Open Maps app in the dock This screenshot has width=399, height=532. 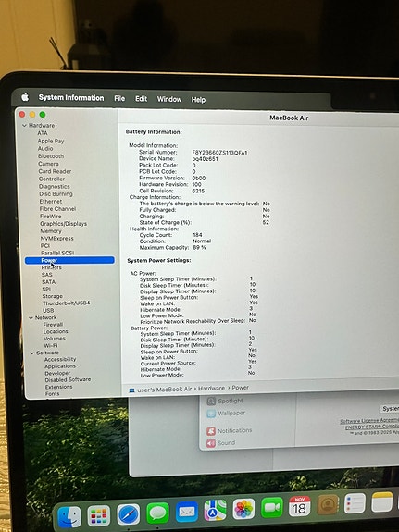216,511
